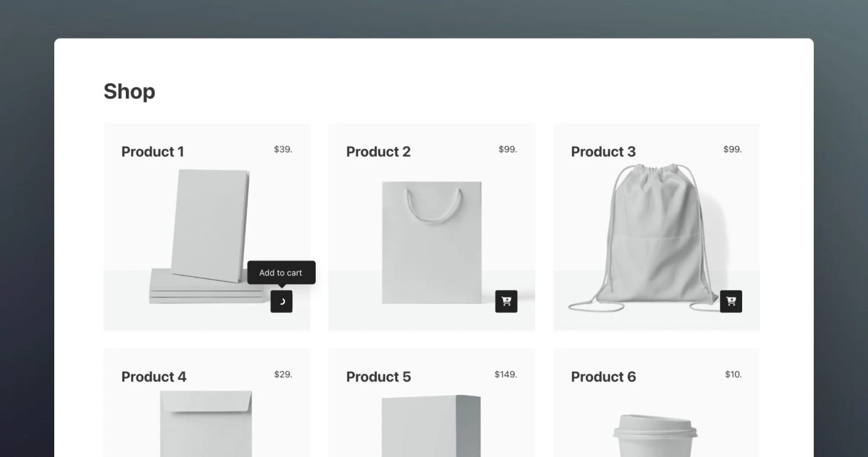Open the Product 5 title
868x457 pixels.
(x=378, y=377)
